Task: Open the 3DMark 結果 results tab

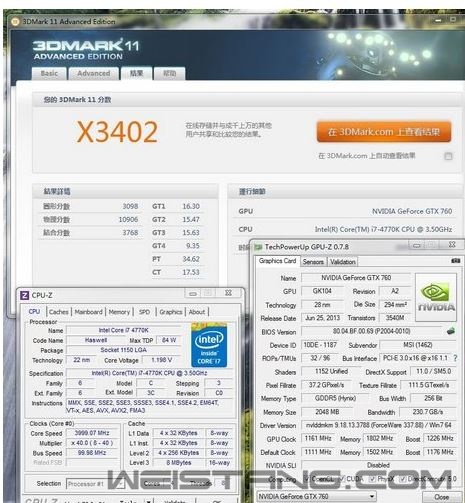Action: coord(136,74)
